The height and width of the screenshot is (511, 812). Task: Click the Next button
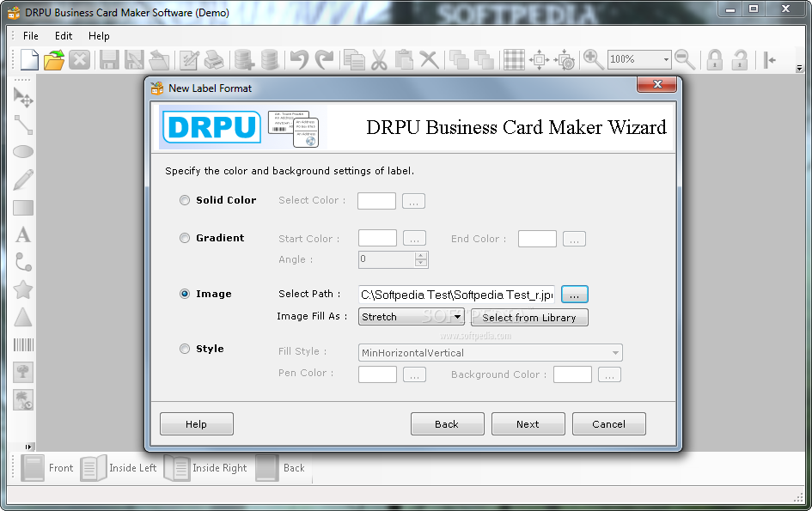[x=528, y=424]
